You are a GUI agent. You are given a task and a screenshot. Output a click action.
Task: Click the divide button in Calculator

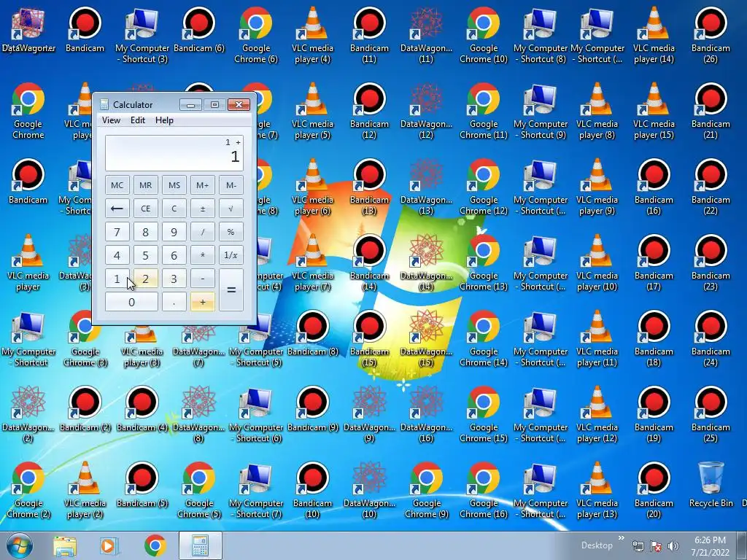(x=203, y=232)
